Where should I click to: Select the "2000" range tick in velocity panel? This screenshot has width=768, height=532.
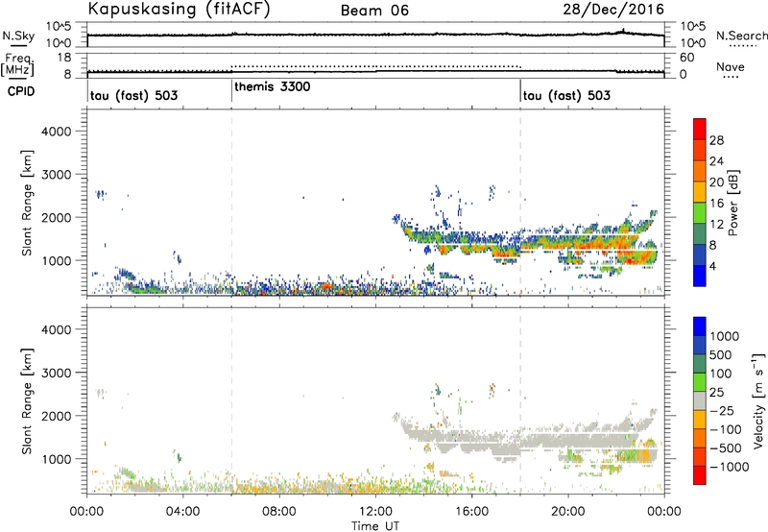coord(56,417)
